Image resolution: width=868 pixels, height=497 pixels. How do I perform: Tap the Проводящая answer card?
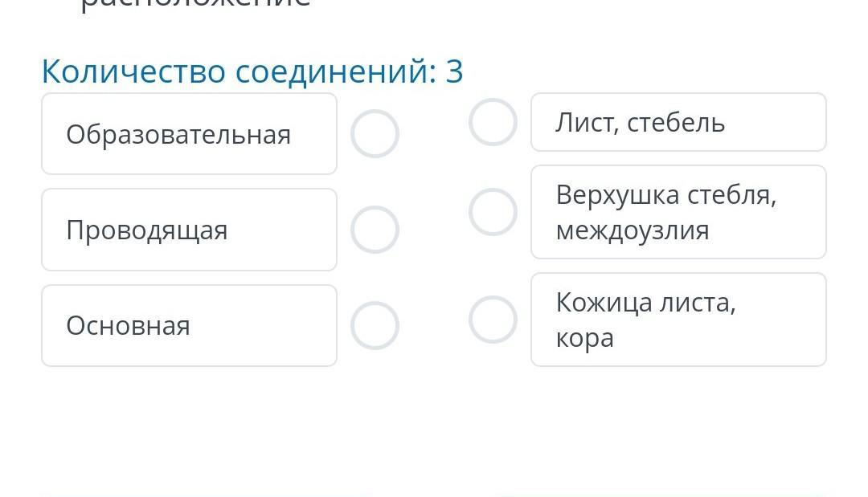tap(189, 230)
